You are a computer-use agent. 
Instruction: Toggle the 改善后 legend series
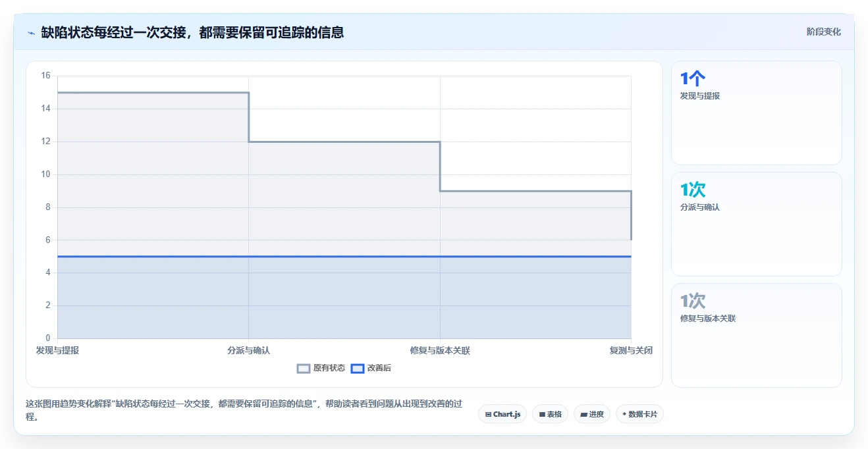click(371, 368)
